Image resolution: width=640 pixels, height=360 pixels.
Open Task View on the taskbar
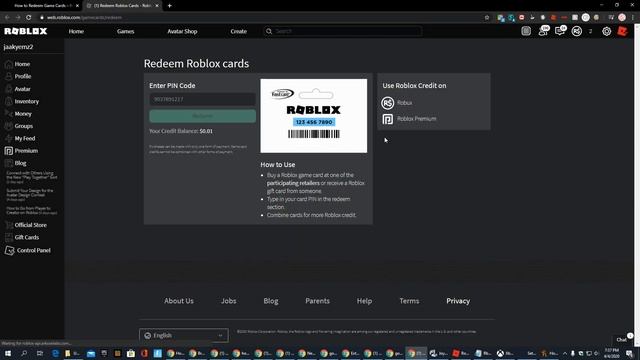click(40, 353)
